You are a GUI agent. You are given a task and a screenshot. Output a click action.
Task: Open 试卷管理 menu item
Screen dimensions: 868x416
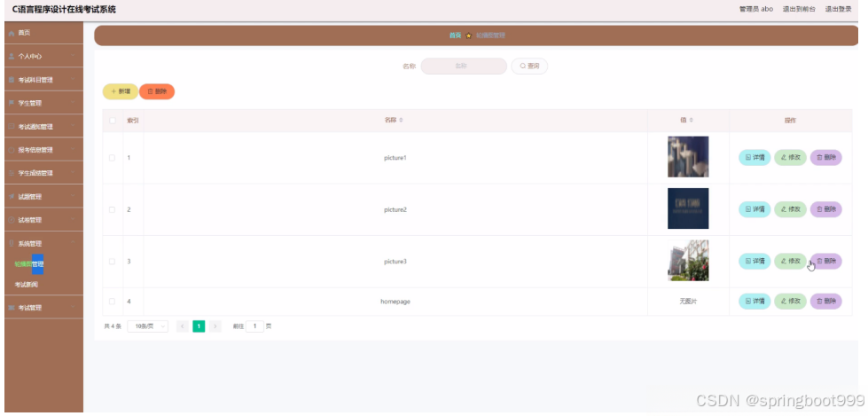[43, 220]
